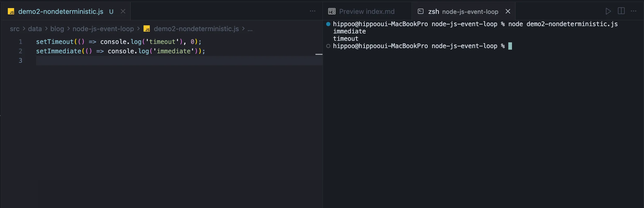Click the terminal cursor at the prompt
Viewport: 644px width, 208px height.
click(x=510, y=46)
